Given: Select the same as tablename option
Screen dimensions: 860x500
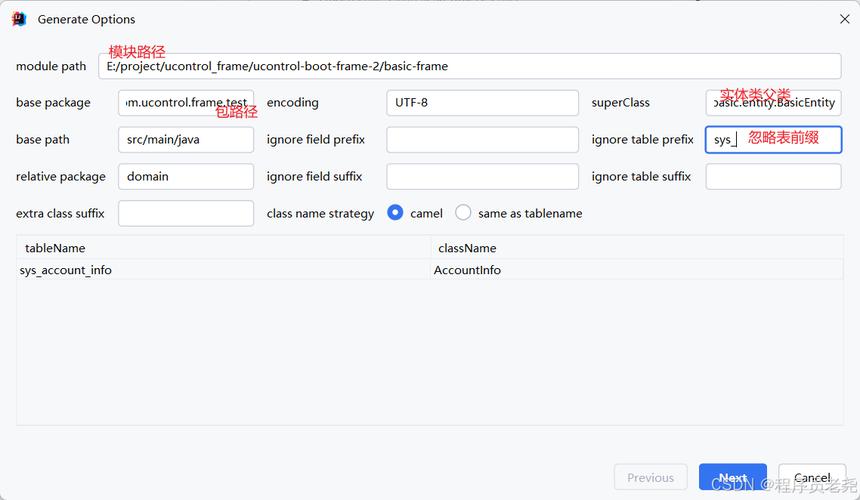Looking at the screenshot, I should click(x=463, y=213).
